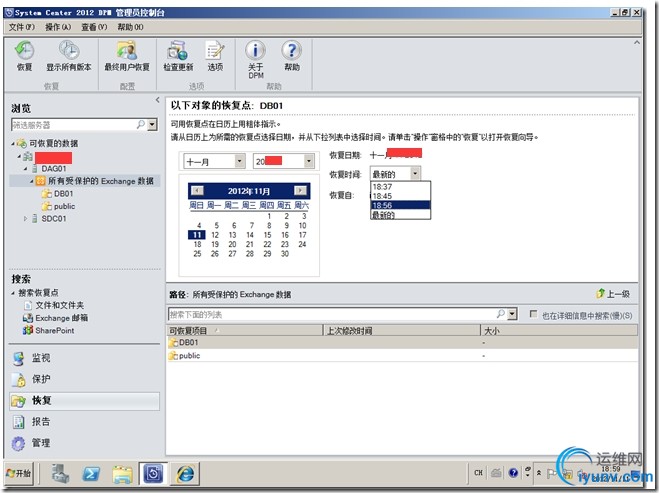This screenshot has height=493, width=659.
Task: Click Check for updates (检查更新) icon
Action: pos(178,55)
